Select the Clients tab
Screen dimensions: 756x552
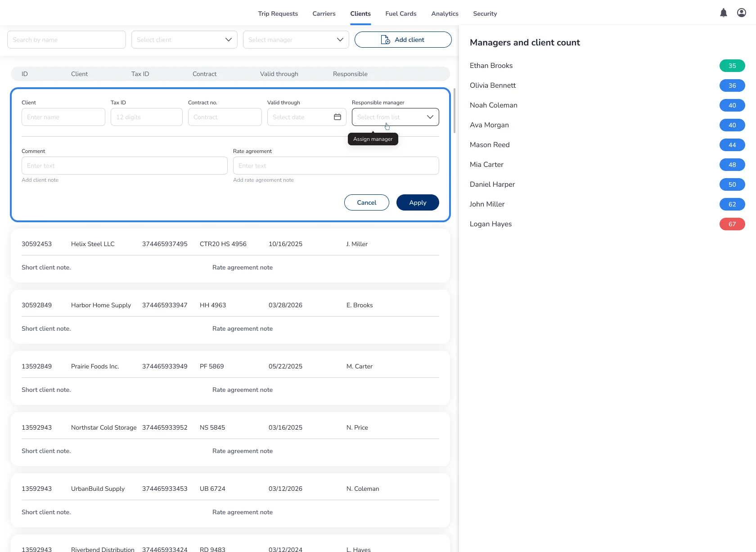point(360,13)
